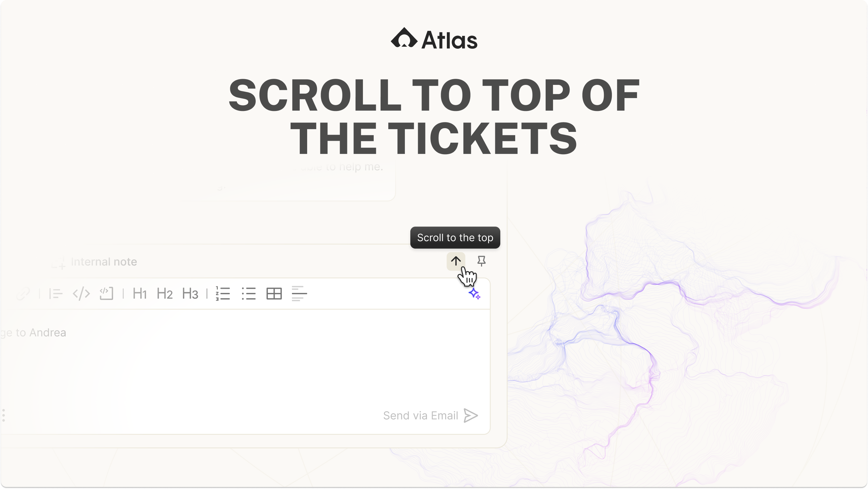868x489 pixels.
Task: Switch to Internal note tab
Action: click(104, 262)
